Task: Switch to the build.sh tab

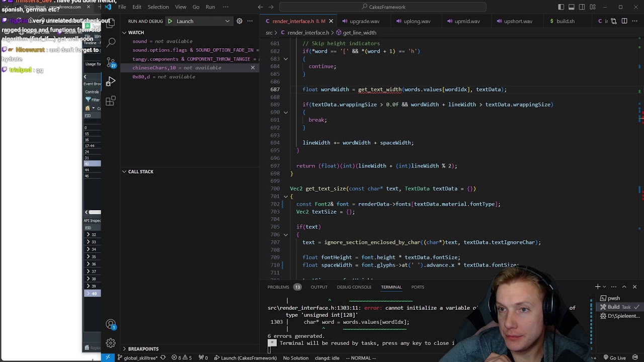Action: pyautogui.click(x=566, y=21)
